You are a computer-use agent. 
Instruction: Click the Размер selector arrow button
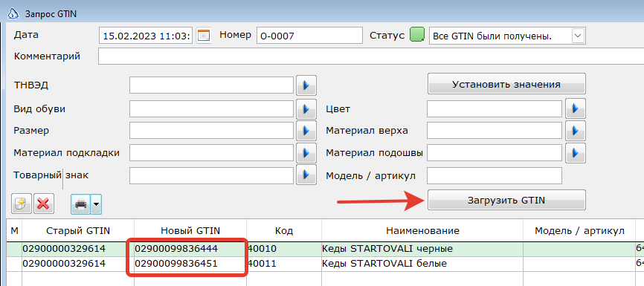[x=306, y=131]
